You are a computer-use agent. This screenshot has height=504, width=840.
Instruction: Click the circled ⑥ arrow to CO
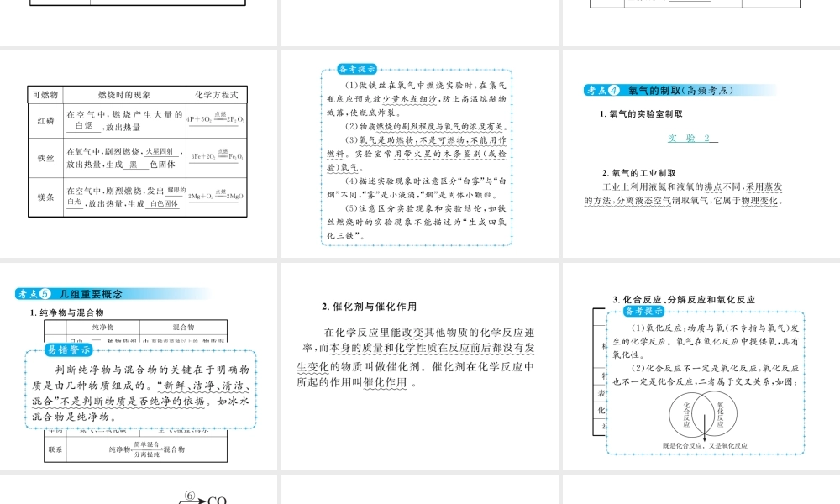tap(202, 498)
